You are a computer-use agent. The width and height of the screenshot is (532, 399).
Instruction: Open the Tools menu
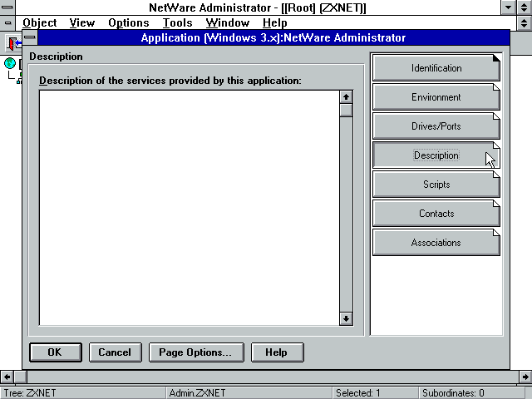tap(177, 22)
